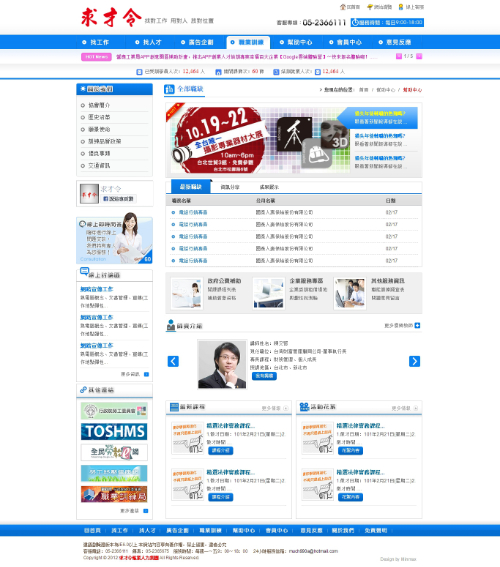Click the blue button under the lecturer details
The height and width of the screenshot is (567, 500).
point(264,376)
